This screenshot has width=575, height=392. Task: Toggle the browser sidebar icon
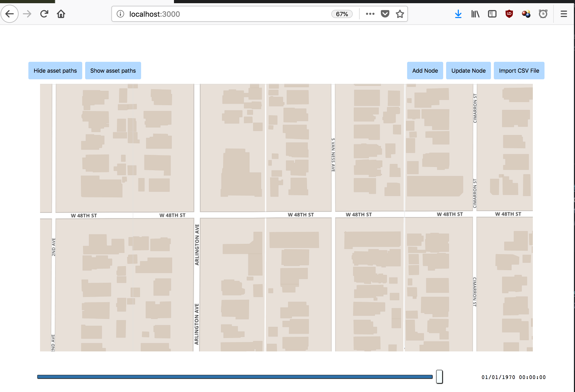tap(492, 14)
